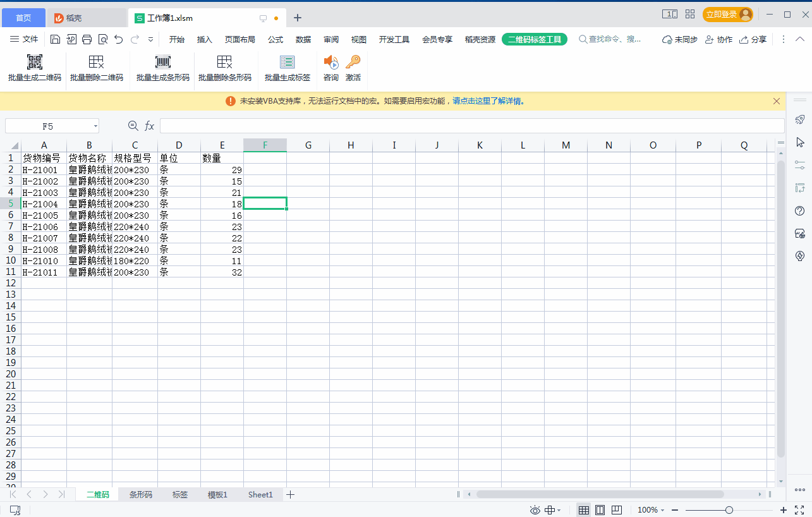
Task: Click the batch generate QR code icon
Action: 35,62
